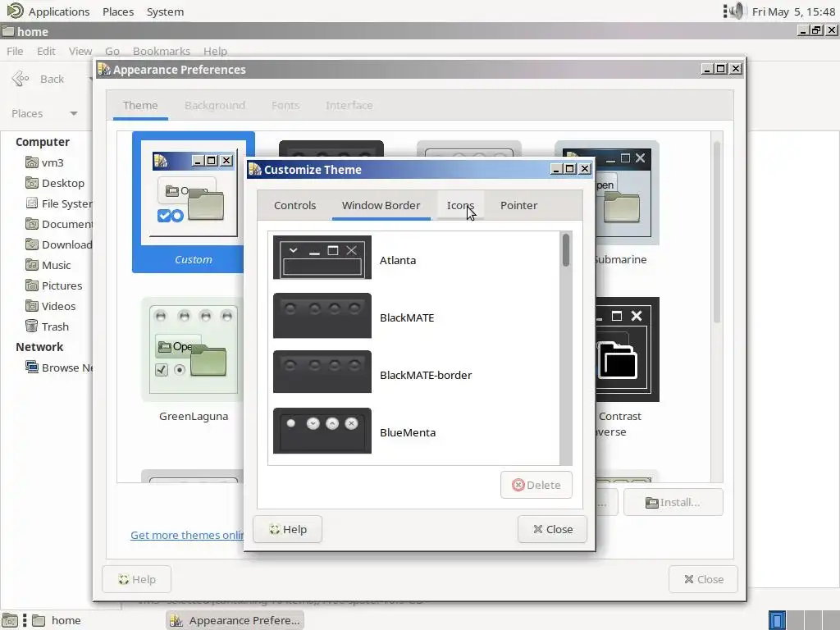This screenshot has width=840, height=630.
Task: Expand the Places sidebar dropdown
Action: [73, 113]
